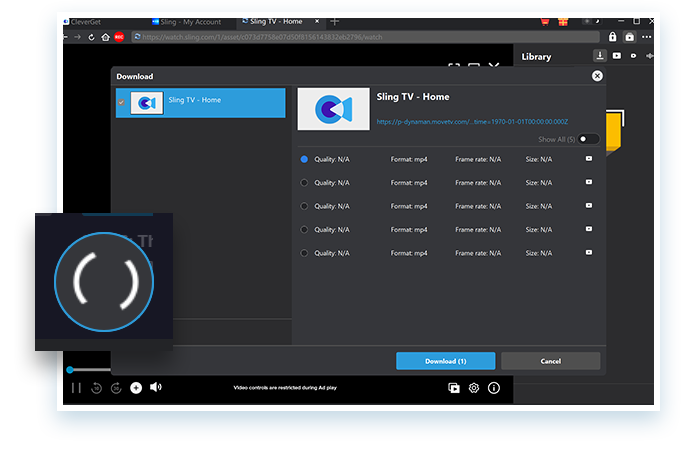Toggle the Show All (5) switch
The image size is (684, 449).
click(x=590, y=139)
